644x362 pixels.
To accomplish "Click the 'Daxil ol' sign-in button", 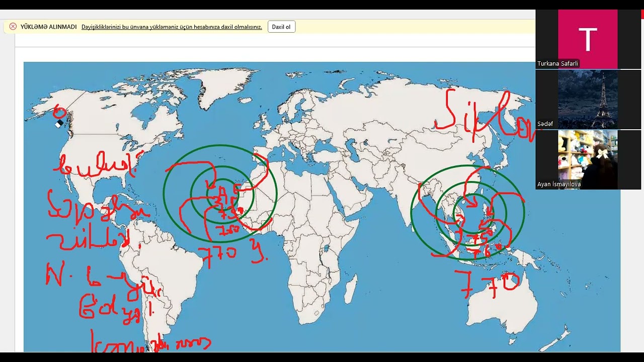I will point(281,27).
